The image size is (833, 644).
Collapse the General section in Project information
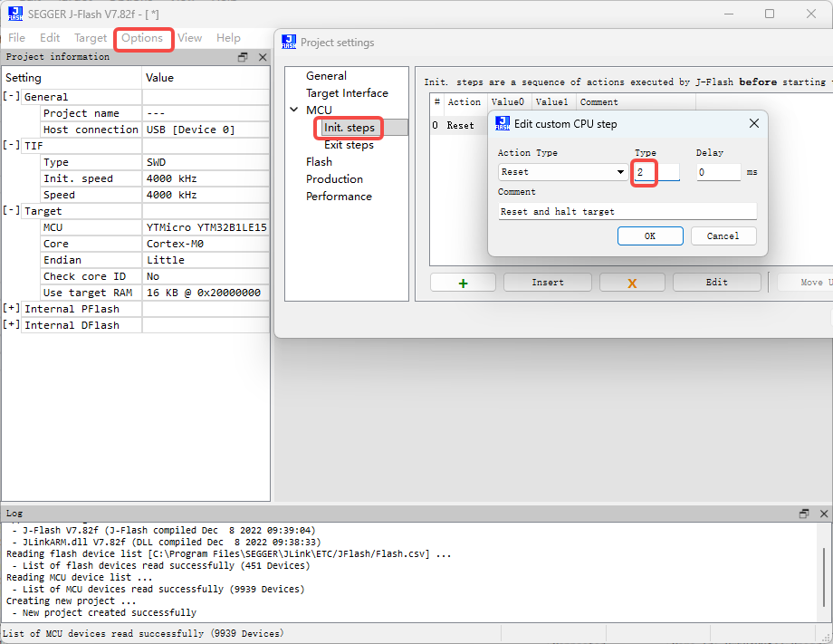pyautogui.click(x=11, y=96)
